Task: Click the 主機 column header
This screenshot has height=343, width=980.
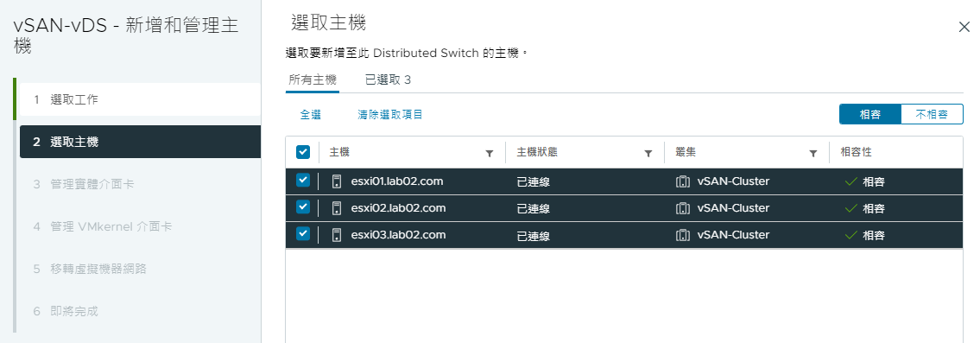Action: coord(340,153)
